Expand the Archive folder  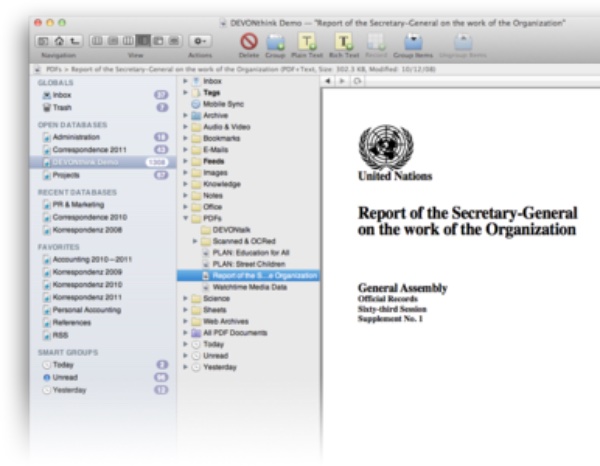pos(186,115)
